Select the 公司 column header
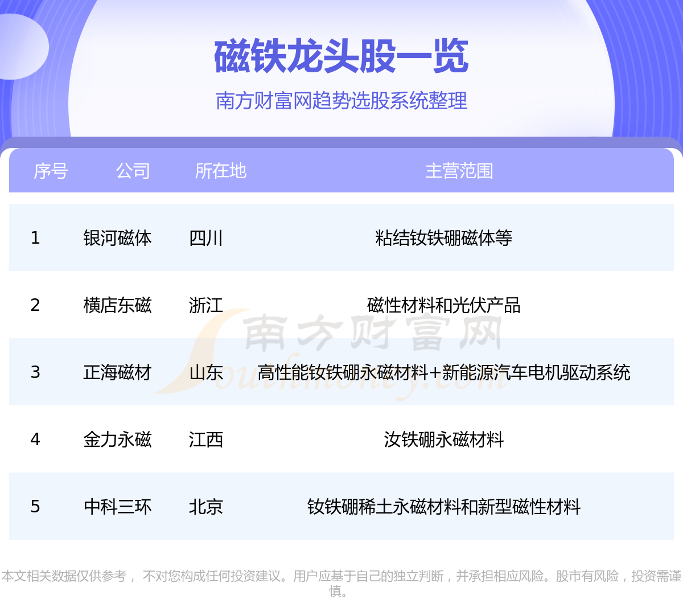The image size is (683, 616). pyautogui.click(x=133, y=171)
